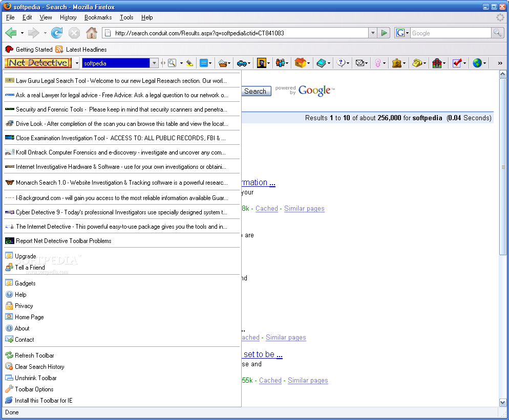Click the question mark bubble icon
Viewport: 509px width, 420px height.
[x=341, y=63]
